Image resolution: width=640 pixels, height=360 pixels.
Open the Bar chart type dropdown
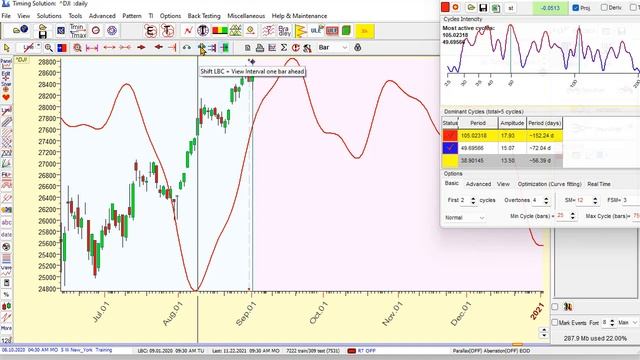click(333, 48)
